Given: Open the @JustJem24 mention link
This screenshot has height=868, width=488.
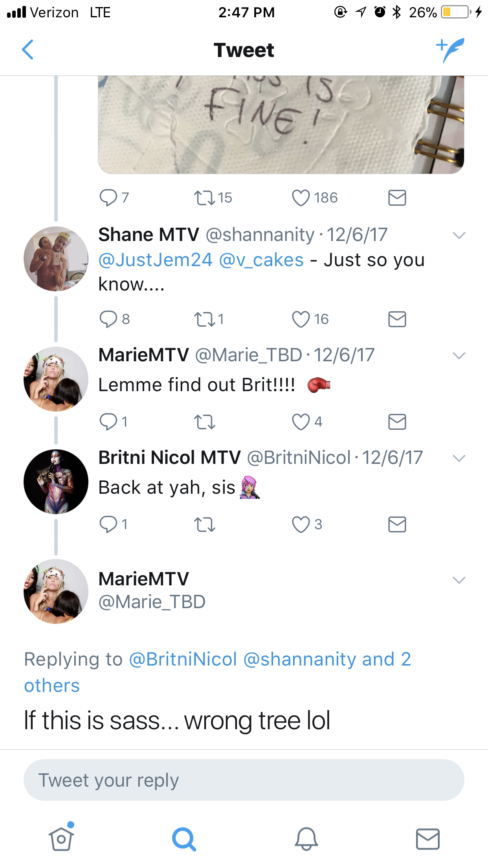Looking at the screenshot, I should (x=155, y=260).
